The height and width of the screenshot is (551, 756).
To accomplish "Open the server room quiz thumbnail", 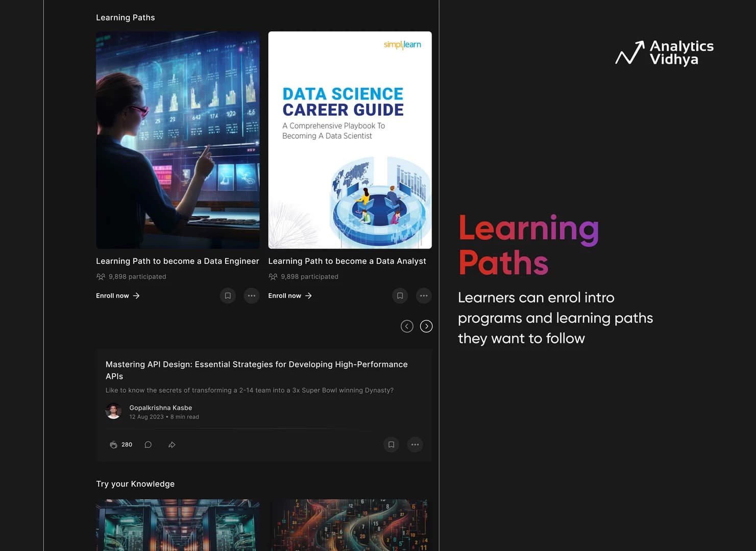I will (178, 525).
